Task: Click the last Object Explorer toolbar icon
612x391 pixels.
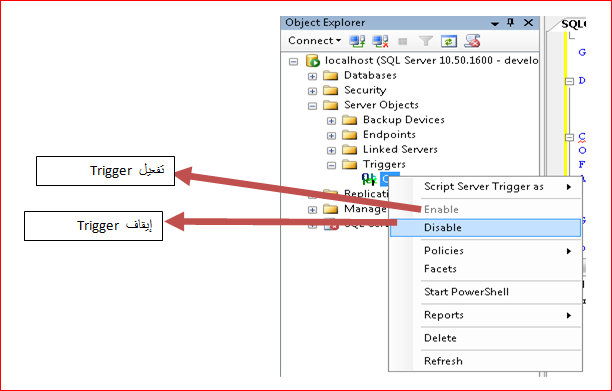Action: (472, 41)
